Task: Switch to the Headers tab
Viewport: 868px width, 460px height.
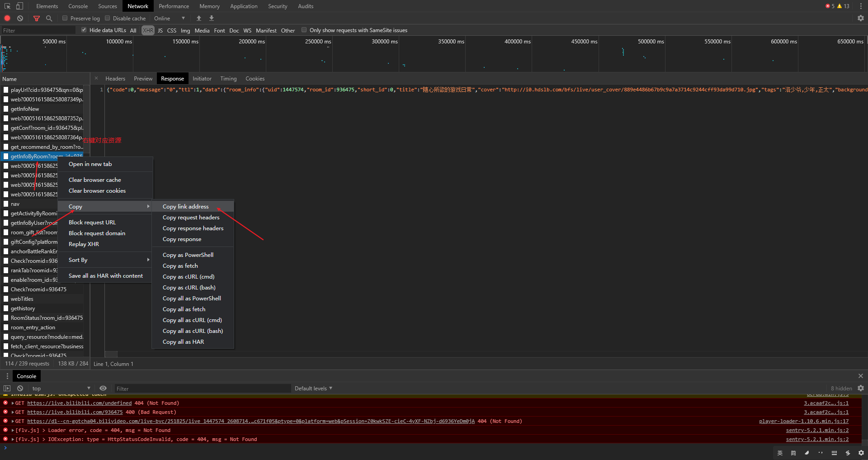Action: tap(115, 78)
